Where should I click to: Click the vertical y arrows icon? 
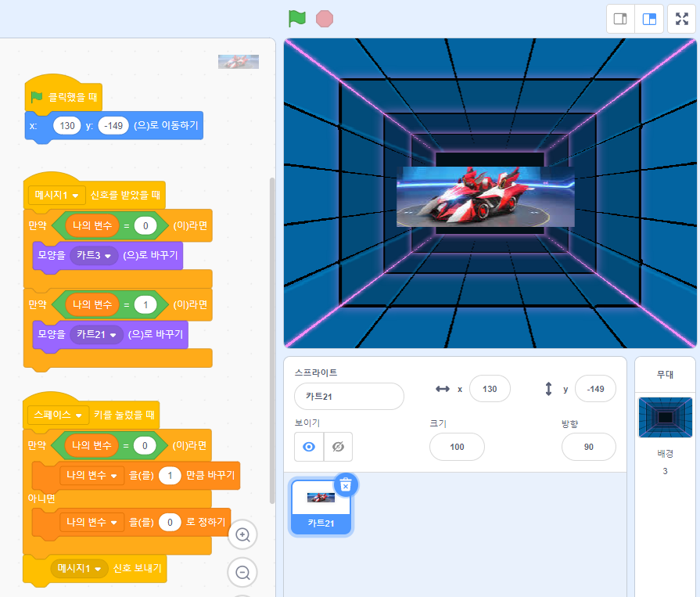pyautogui.click(x=549, y=389)
